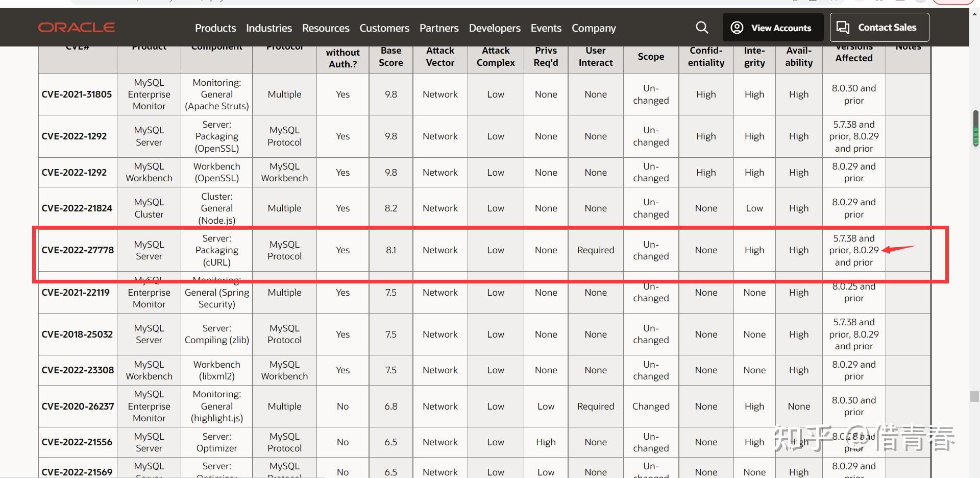Select CVE-2018-25032 cell
The height and width of the screenshot is (478, 980).
(x=78, y=334)
